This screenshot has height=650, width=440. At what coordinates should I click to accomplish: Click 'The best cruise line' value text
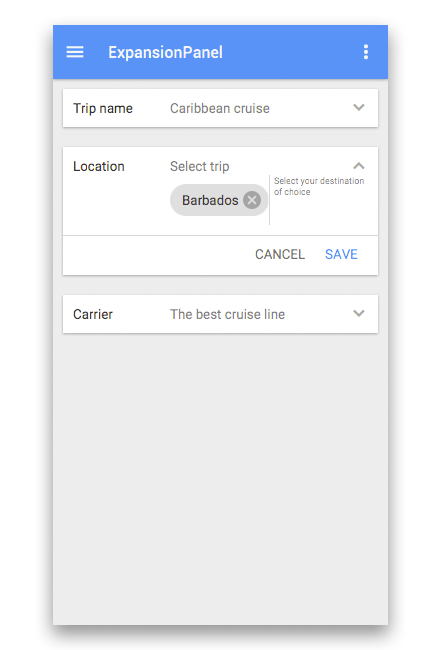[227, 314]
